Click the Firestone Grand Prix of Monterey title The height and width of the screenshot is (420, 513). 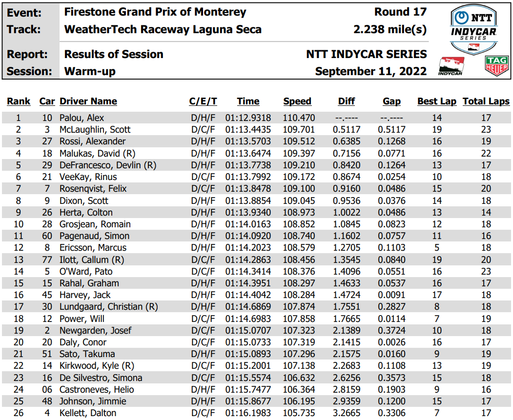(155, 12)
